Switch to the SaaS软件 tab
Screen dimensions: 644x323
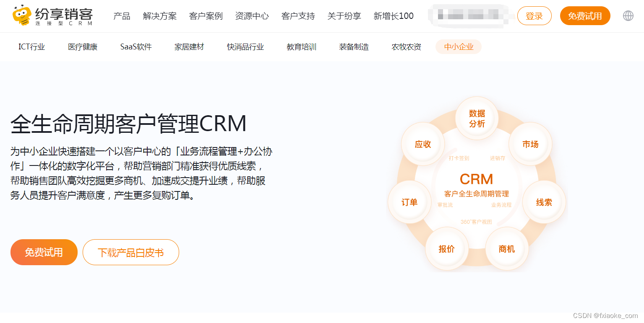tap(136, 47)
